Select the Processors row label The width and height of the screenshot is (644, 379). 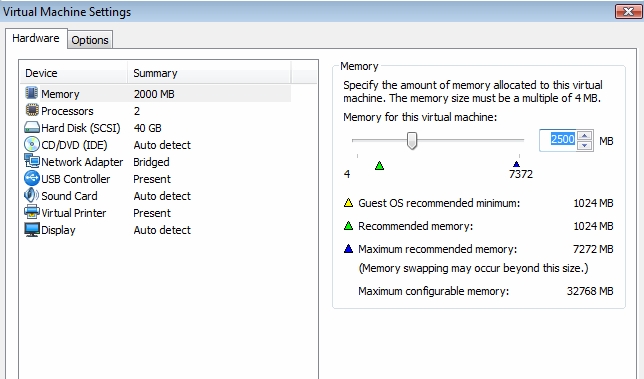coord(67,111)
